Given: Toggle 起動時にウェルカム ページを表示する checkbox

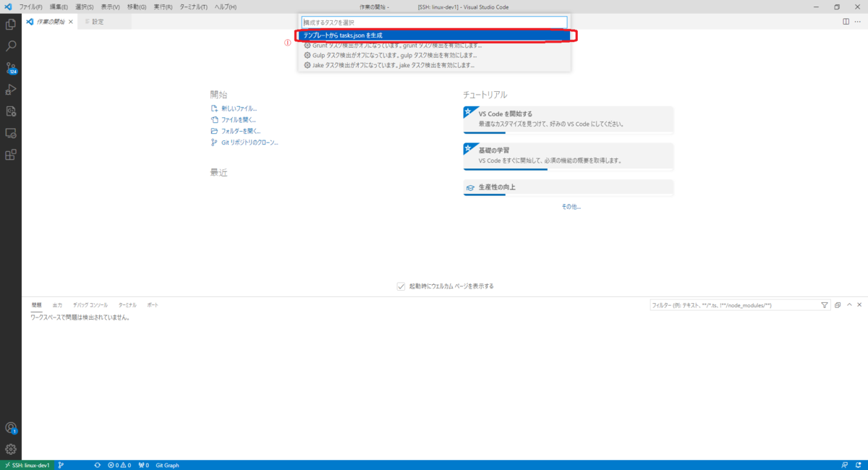Looking at the screenshot, I should point(401,286).
